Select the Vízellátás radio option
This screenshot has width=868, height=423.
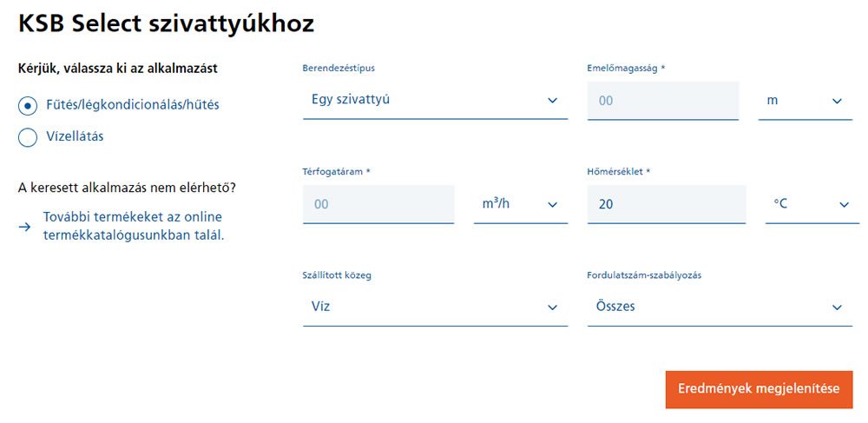(28, 136)
